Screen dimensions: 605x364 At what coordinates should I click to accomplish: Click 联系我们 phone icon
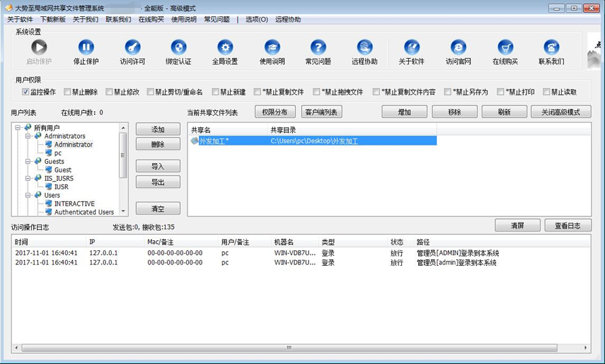tap(552, 47)
